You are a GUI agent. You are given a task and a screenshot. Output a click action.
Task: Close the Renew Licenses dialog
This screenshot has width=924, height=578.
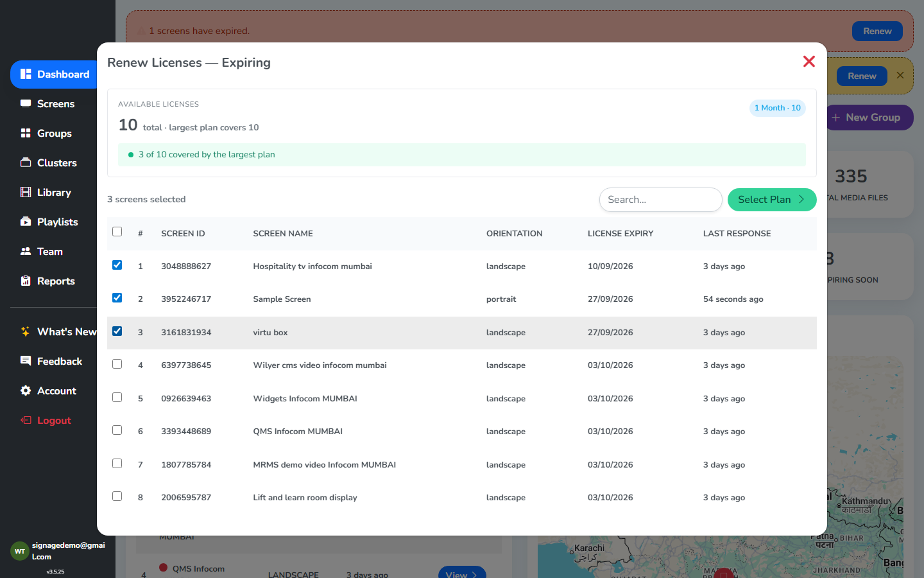coord(809,61)
